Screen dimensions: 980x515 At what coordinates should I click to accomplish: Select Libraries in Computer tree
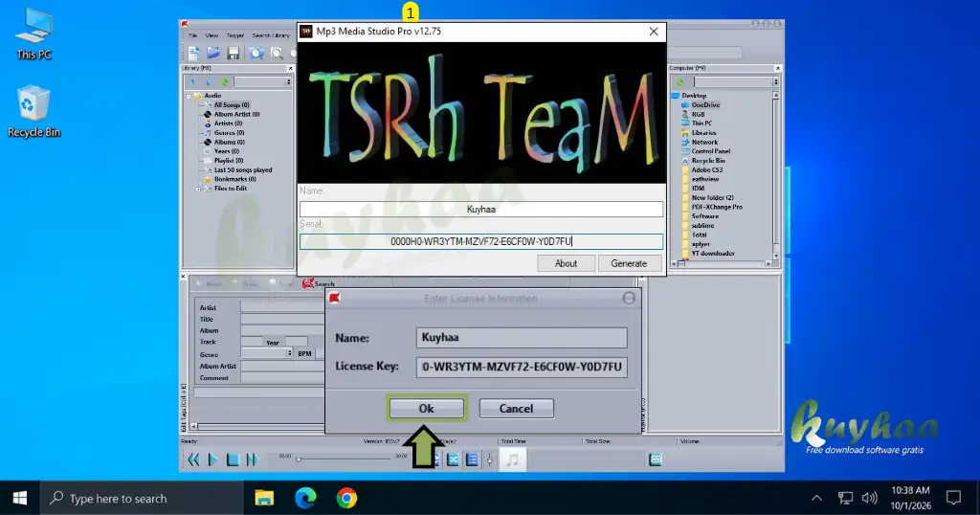[x=703, y=132]
